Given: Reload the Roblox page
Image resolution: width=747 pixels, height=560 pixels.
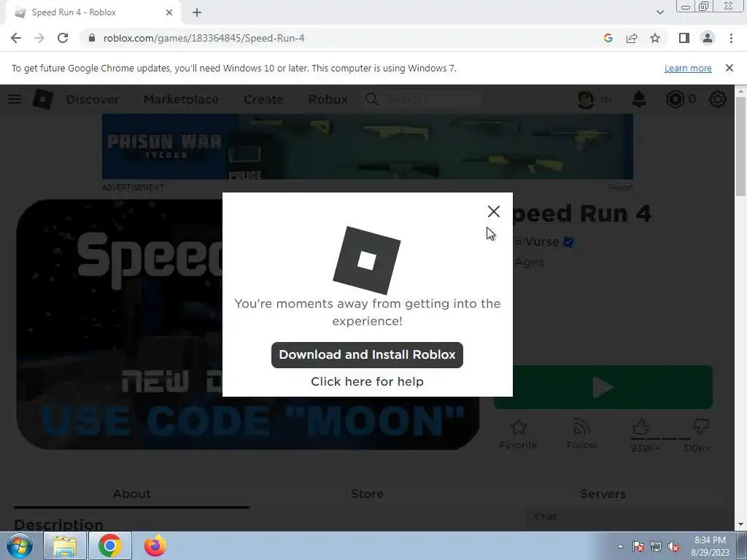Looking at the screenshot, I should (x=63, y=38).
